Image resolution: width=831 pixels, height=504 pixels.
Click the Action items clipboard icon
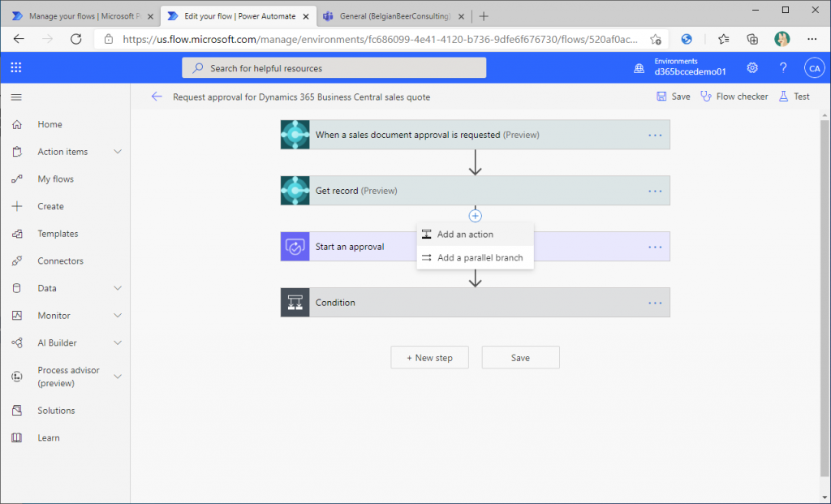[17, 152]
